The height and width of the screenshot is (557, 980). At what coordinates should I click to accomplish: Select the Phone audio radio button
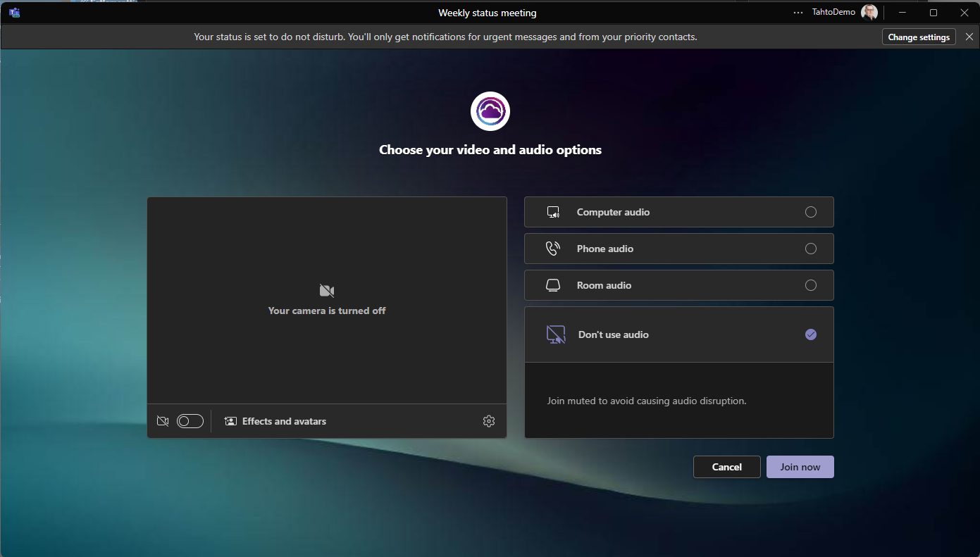[811, 249]
